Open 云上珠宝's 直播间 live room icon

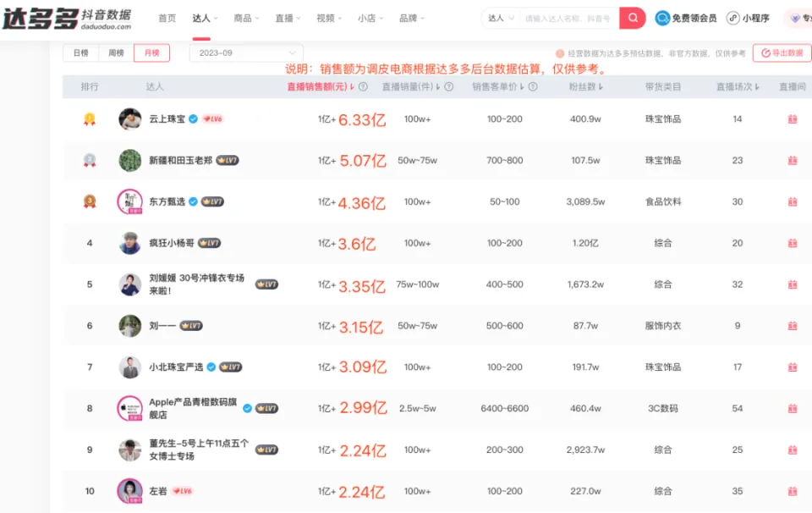tap(793, 119)
